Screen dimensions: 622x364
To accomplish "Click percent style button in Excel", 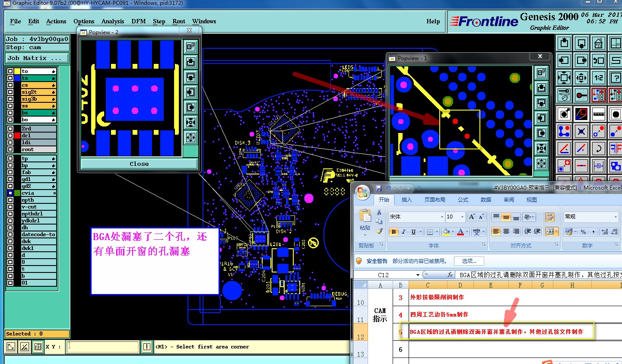I will (x=583, y=232).
